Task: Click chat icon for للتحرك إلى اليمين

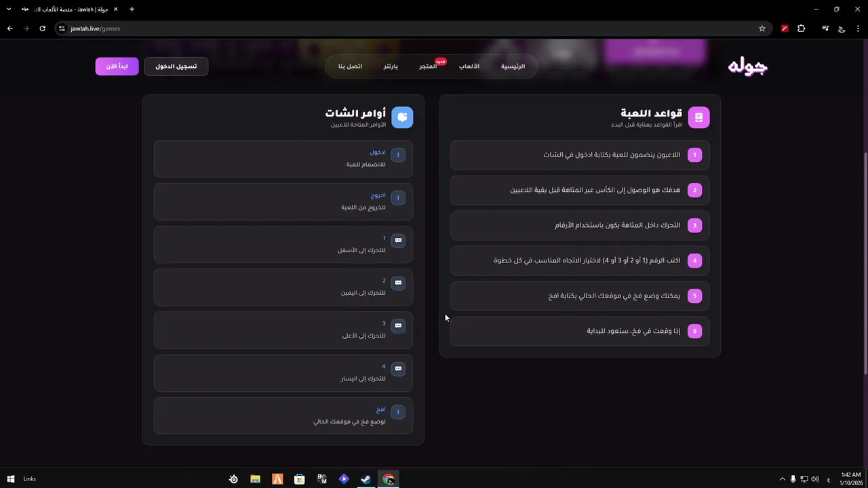Action: click(x=398, y=283)
